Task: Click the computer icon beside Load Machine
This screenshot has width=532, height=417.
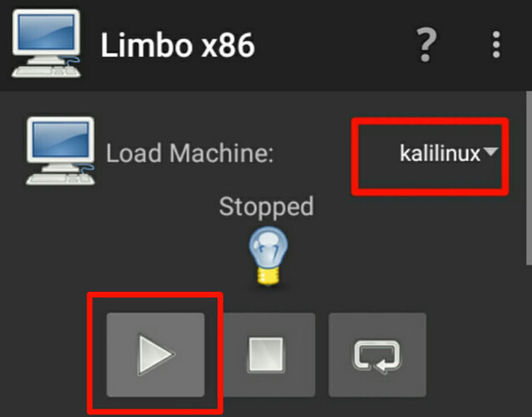Action: [x=60, y=151]
